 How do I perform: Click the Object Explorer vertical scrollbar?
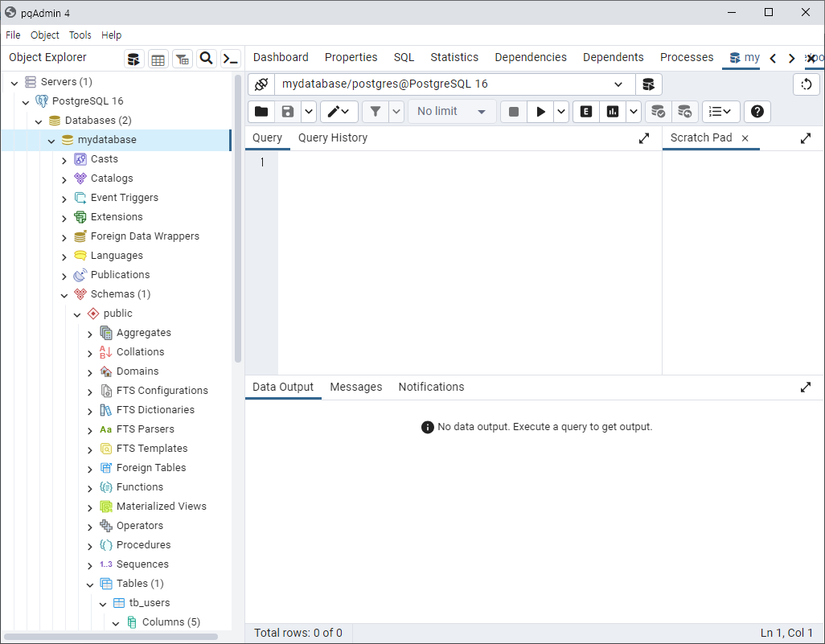(x=238, y=219)
